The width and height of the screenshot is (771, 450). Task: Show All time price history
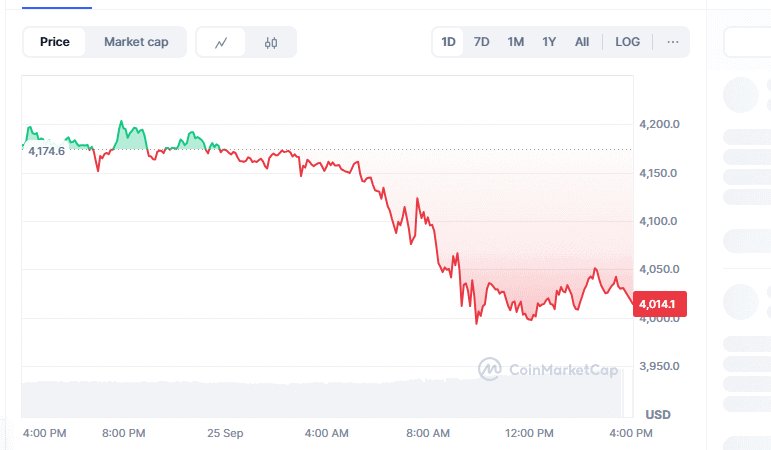582,42
